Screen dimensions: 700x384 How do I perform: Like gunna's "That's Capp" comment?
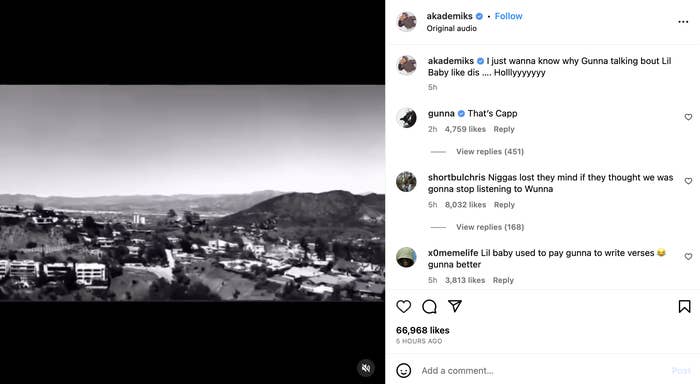[688, 117]
